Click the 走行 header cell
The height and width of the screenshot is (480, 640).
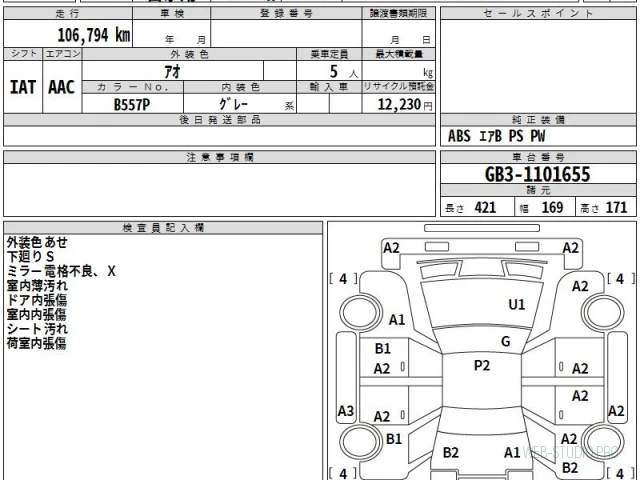point(68,13)
